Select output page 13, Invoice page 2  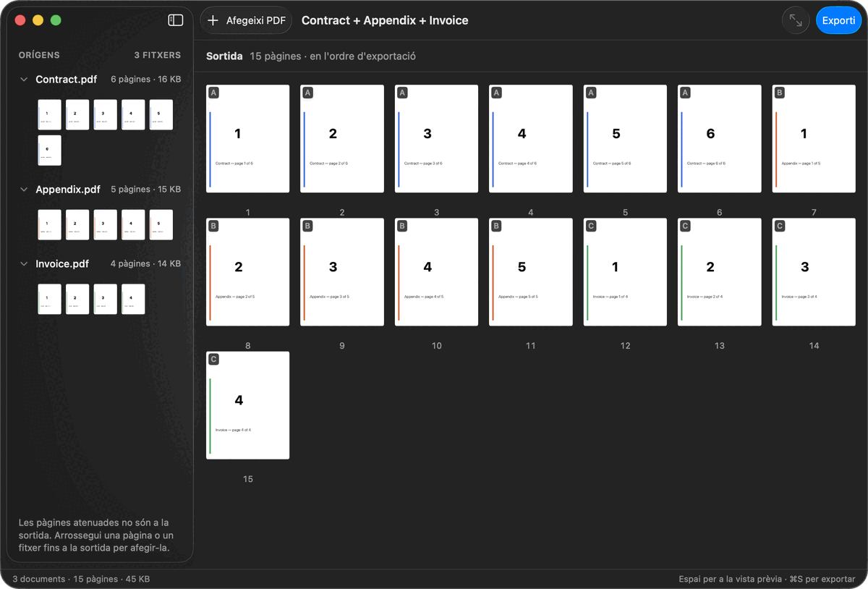720,272
